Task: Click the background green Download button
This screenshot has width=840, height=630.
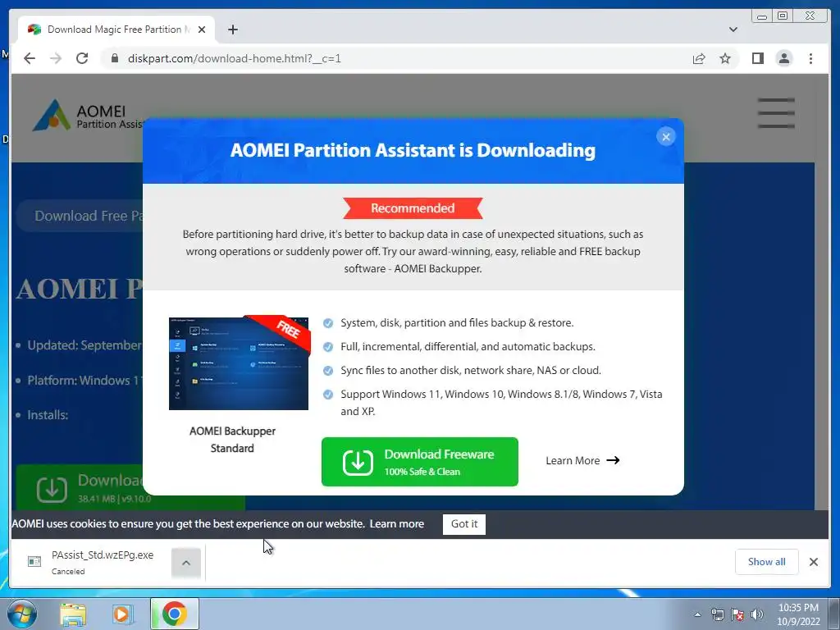Action: pyautogui.click(x=130, y=487)
